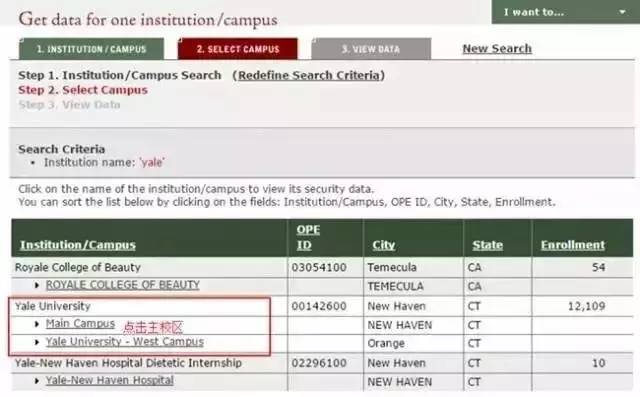The image size is (640, 397).
Task: Sort the list by State header
Action: tap(487, 245)
